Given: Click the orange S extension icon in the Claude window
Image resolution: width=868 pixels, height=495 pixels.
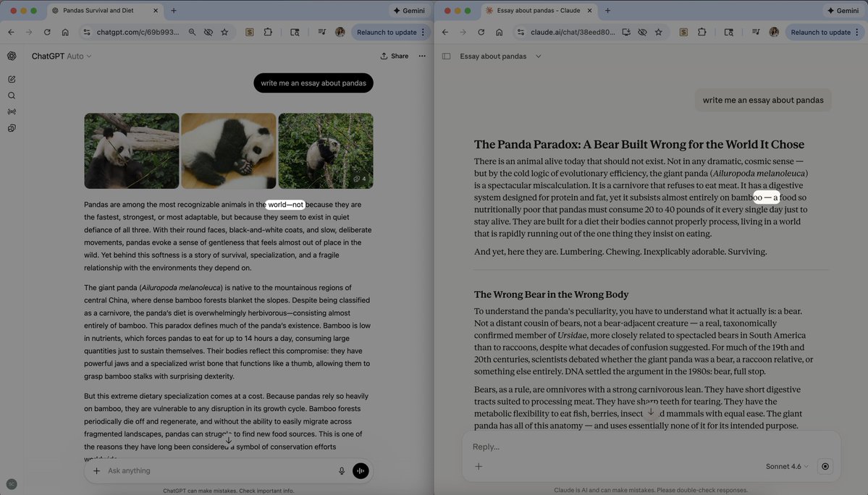Looking at the screenshot, I should coord(683,32).
